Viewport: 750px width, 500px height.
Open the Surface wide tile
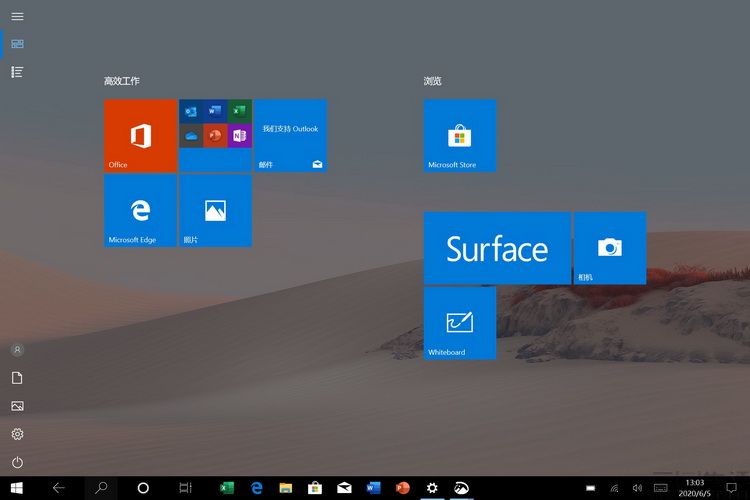click(x=497, y=248)
